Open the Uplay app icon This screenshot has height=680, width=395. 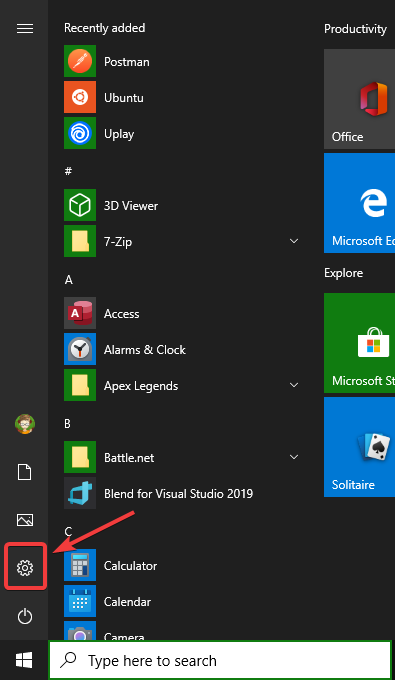coord(80,133)
